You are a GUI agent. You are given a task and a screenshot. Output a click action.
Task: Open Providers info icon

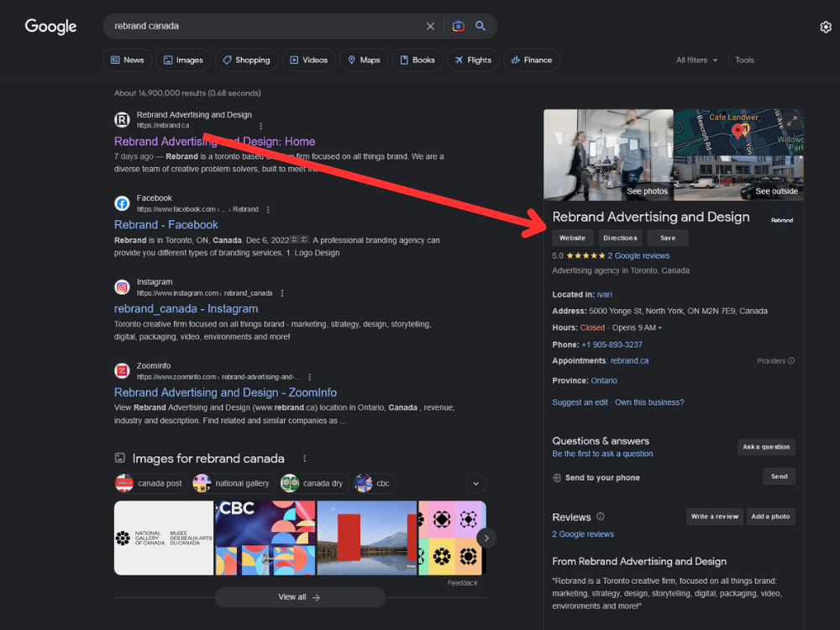(791, 361)
